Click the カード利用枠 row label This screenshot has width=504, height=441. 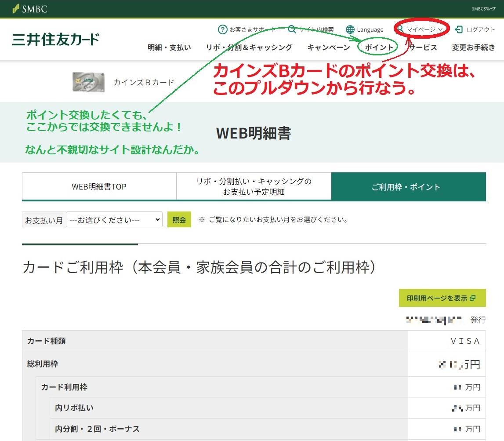(x=64, y=387)
